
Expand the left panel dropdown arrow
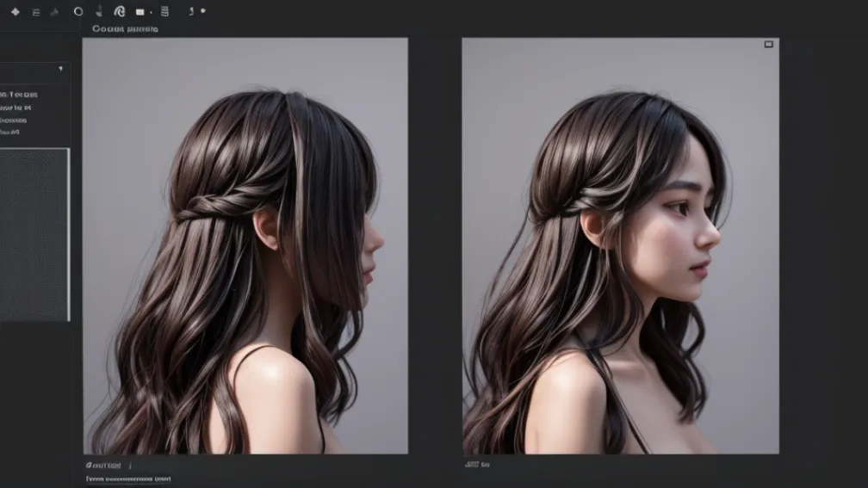[60, 69]
